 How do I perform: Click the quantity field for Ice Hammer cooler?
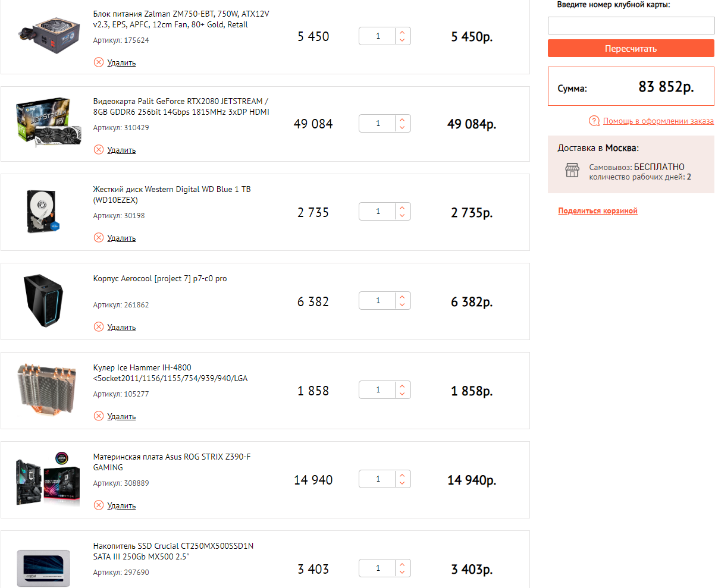(378, 390)
